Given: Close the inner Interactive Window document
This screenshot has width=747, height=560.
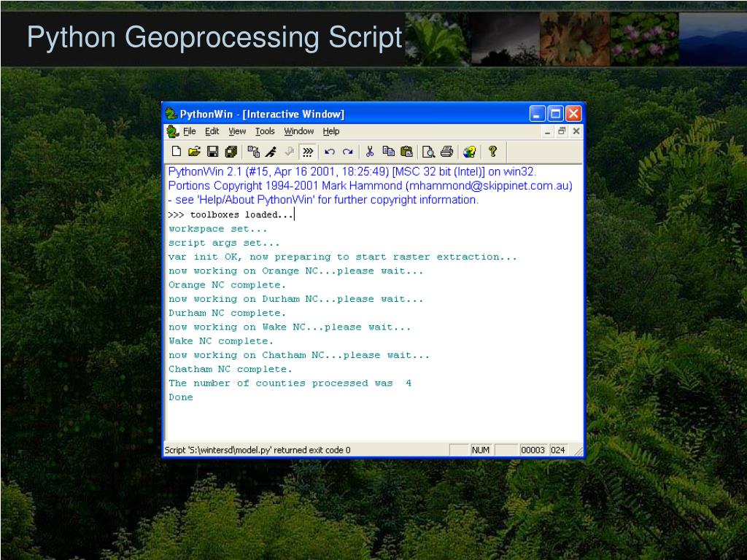Looking at the screenshot, I should point(576,131).
